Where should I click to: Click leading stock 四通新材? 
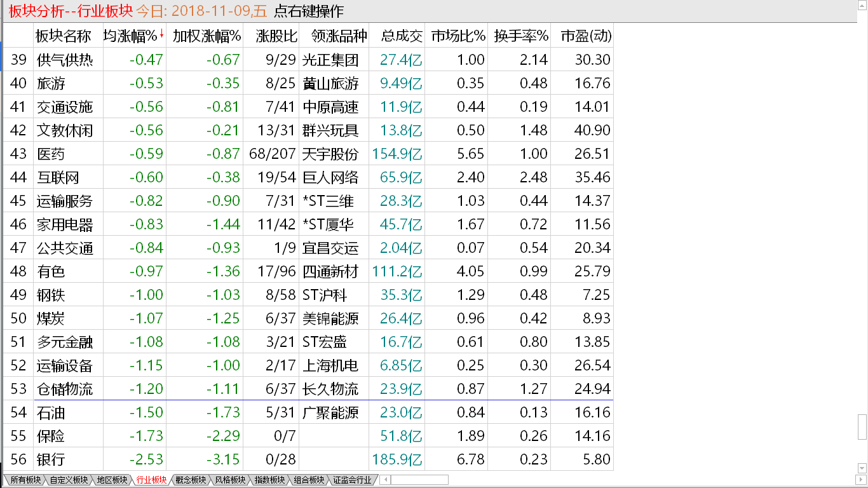tap(330, 271)
